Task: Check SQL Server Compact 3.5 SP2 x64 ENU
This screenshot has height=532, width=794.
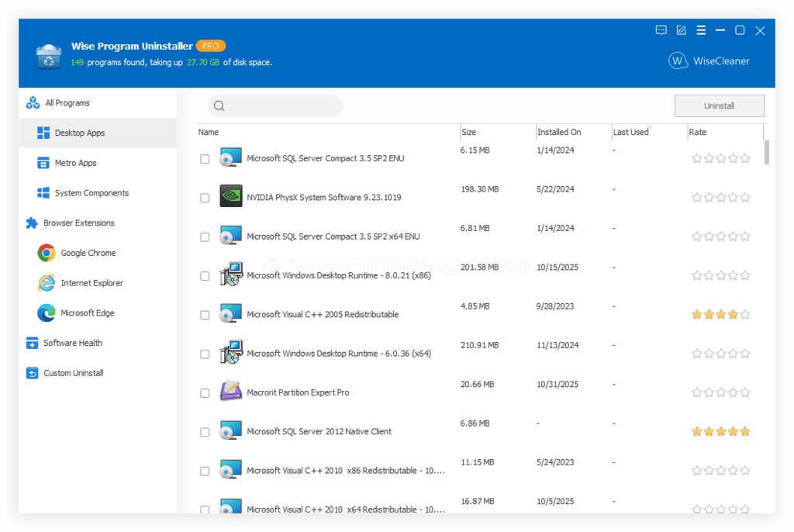Action: coord(205,237)
